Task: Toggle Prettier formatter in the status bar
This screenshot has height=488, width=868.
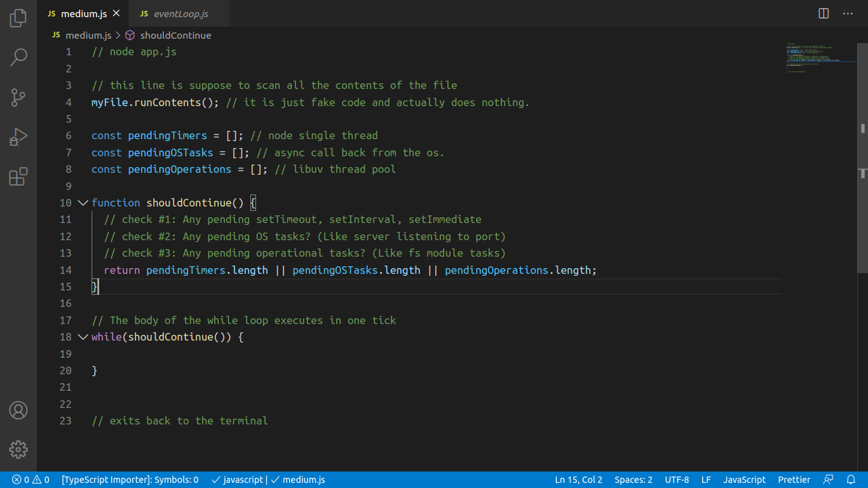Action: click(794, 480)
